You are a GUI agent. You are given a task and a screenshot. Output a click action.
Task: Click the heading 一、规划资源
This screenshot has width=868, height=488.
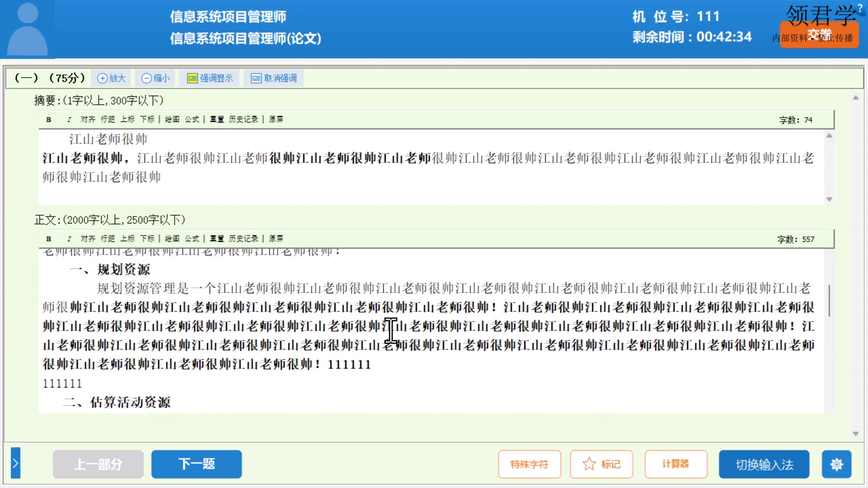tap(110, 270)
